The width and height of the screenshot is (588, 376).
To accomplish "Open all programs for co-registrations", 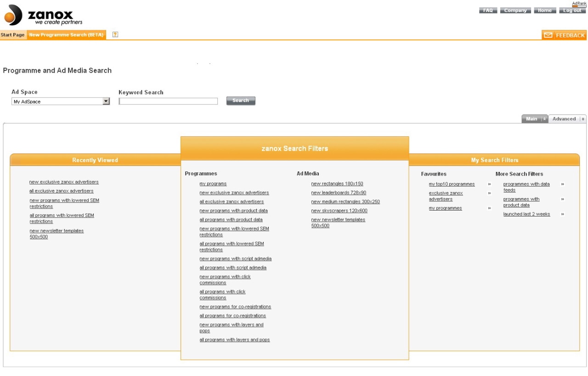I will (x=232, y=316).
